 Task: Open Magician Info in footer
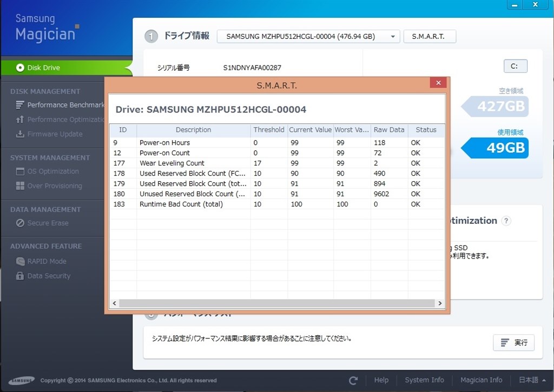(x=481, y=380)
